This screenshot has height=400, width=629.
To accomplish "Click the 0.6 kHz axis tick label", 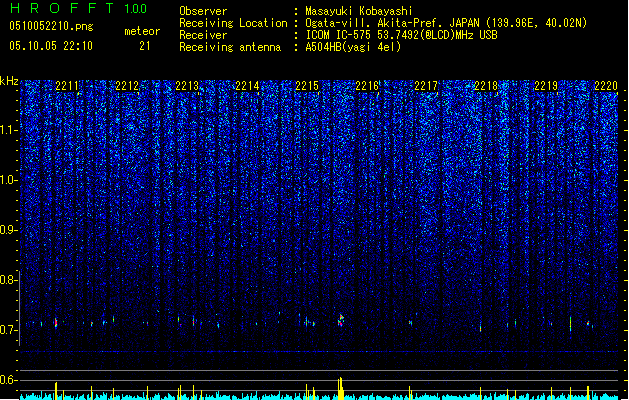I will (9, 380).
